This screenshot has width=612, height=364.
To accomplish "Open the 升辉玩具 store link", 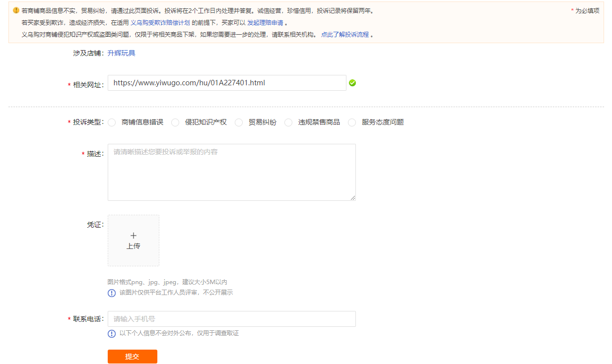I will click(x=121, y=53).
